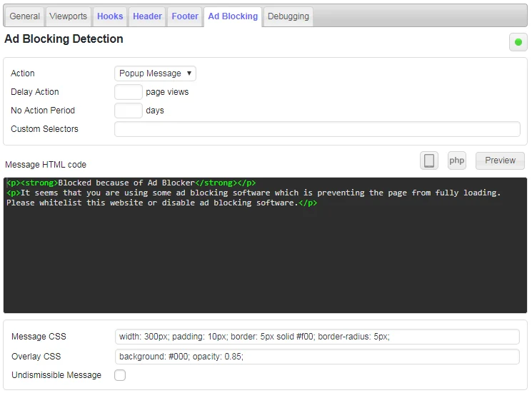Click inside the Message HTML code editor

point(266,264)
